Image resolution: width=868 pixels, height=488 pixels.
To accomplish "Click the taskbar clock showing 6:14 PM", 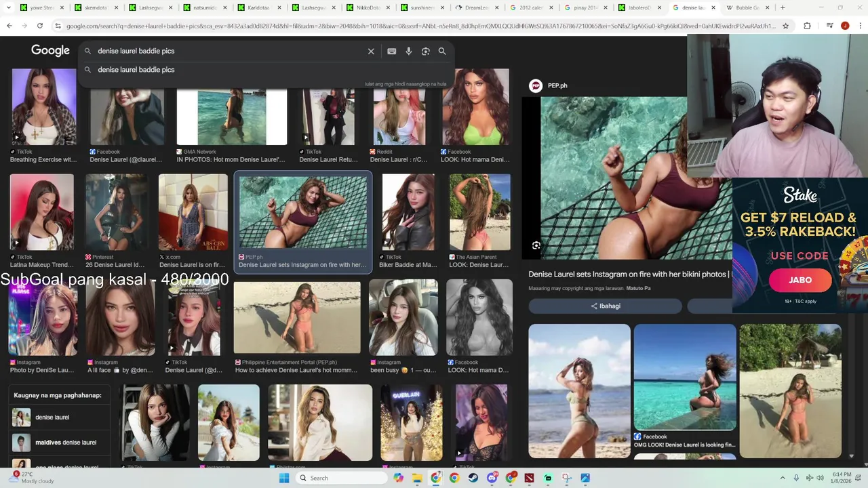I will click(842, 478).
